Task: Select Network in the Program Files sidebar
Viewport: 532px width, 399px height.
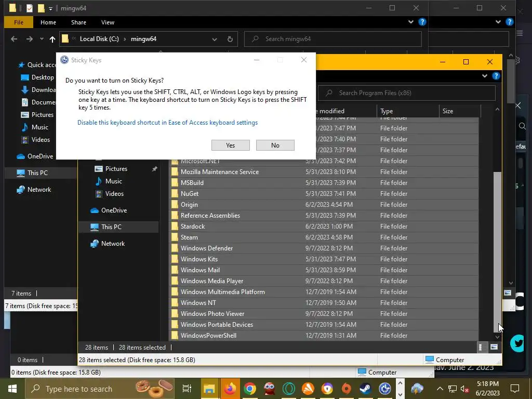Action: [x=108, y=244]
